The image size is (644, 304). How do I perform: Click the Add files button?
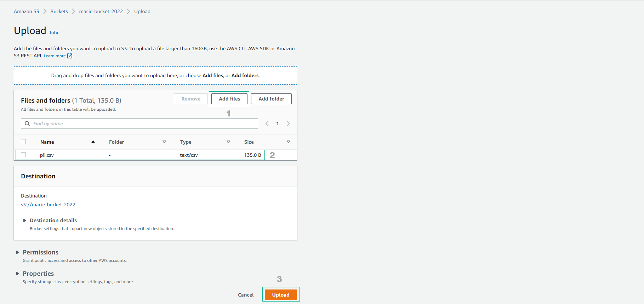229,99
